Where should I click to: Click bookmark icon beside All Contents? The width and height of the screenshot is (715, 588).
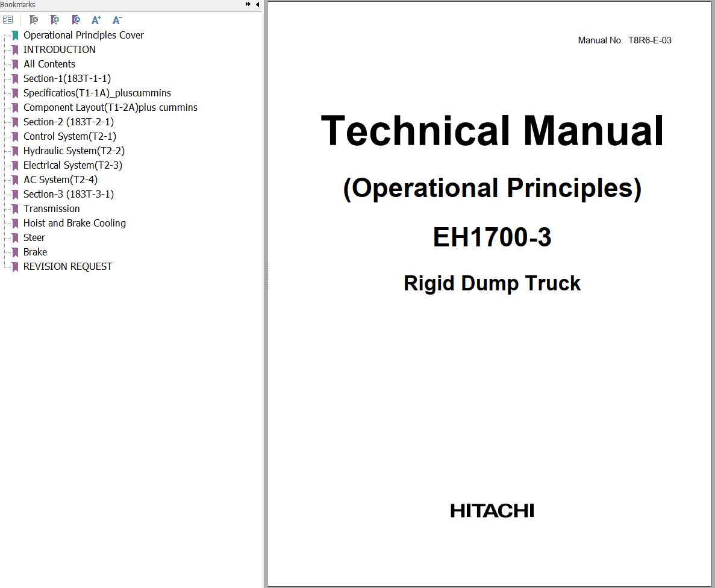pos(15,64)
